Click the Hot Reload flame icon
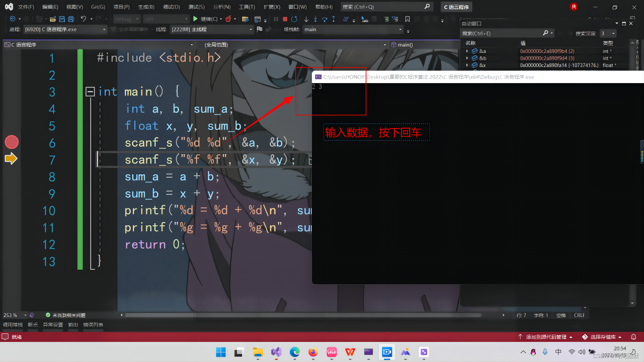This screenshot has height=362, width=644. point(228,19)
